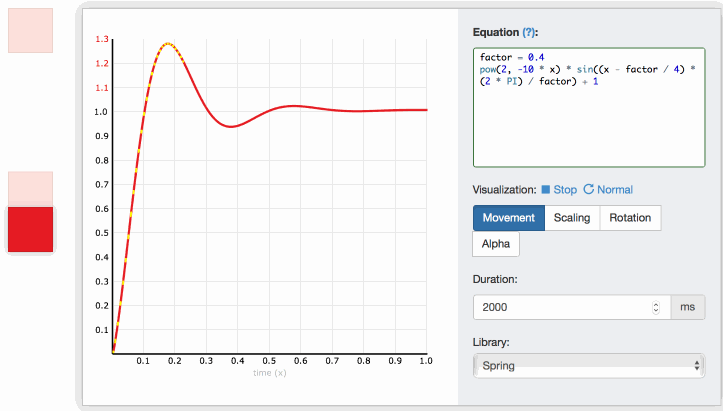
Task: Click the duration stepper arrows
Action: tap(656, 307)
